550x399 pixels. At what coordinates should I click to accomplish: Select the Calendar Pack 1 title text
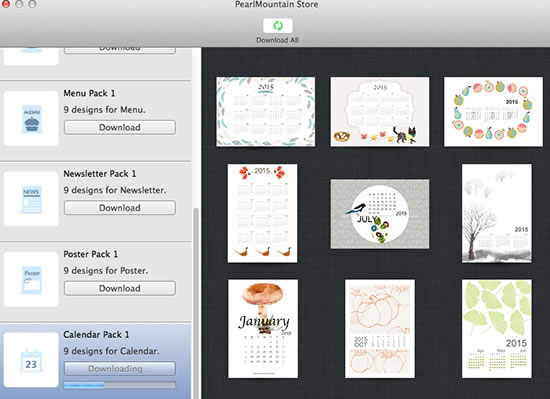(96, 334)
